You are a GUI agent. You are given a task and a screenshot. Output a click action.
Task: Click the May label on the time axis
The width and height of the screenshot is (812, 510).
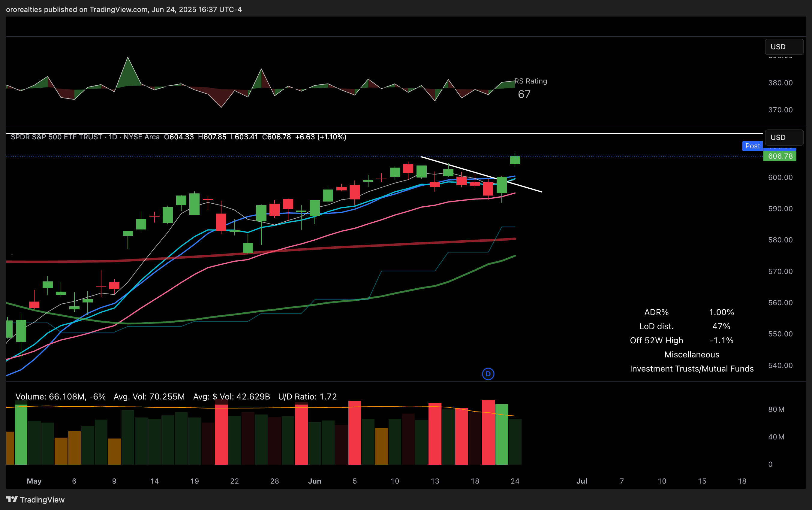click(34, 481)
